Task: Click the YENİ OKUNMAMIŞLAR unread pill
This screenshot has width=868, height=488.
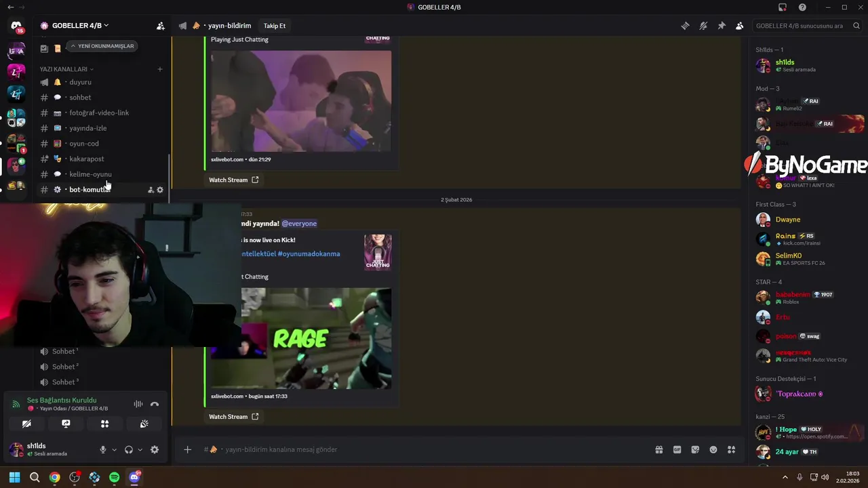Action: [102, 46]
